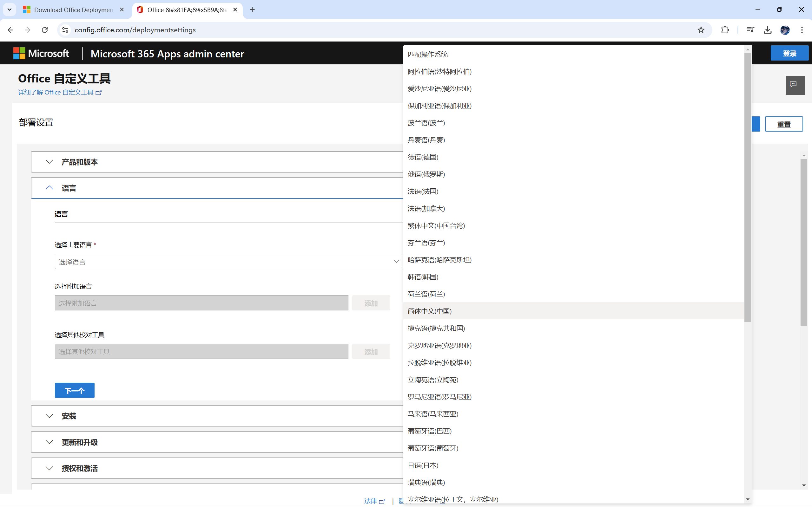Switch to the Office customization tool tab
The height and width of the screenshot is (507, 812).
coord(187,10)
